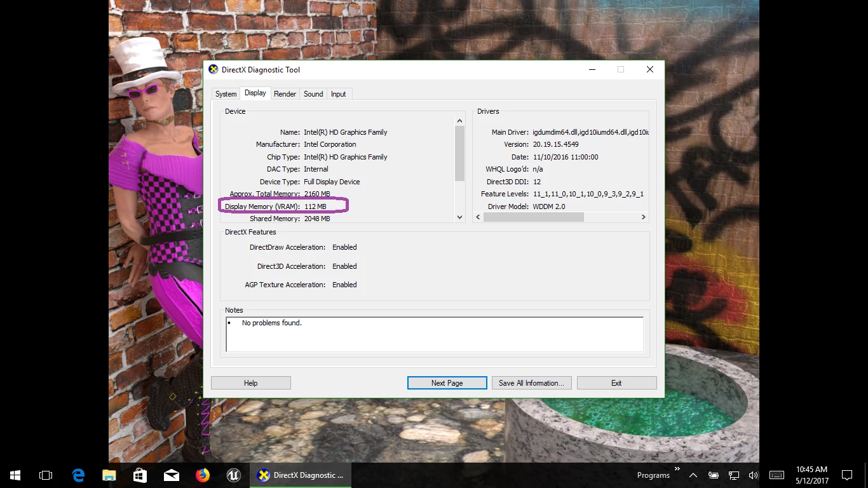Expand the Programs toolbar chevron
Viewport: 868px width, 488px height.
pos(677,469)
